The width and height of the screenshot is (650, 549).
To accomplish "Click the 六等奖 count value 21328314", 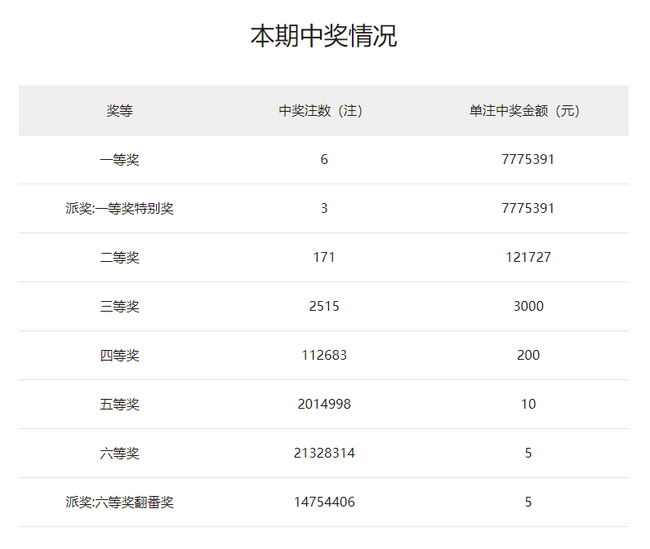I will tap(324, 454).
